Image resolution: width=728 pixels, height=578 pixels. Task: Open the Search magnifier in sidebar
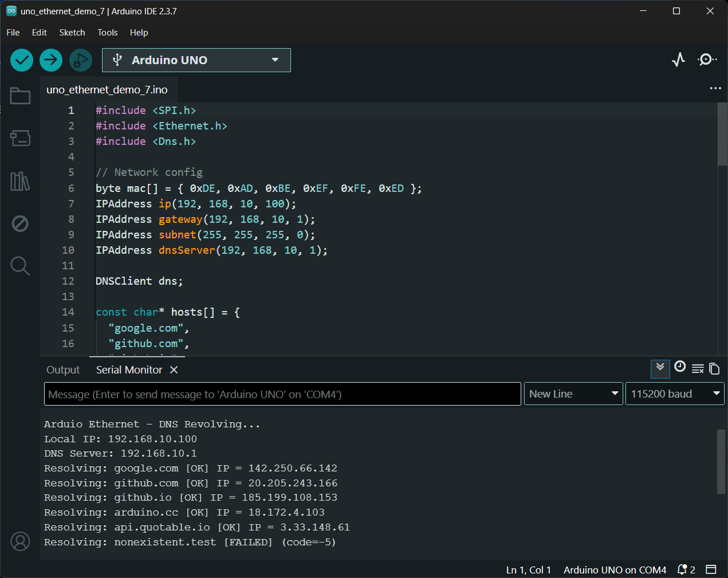[20, 266]
